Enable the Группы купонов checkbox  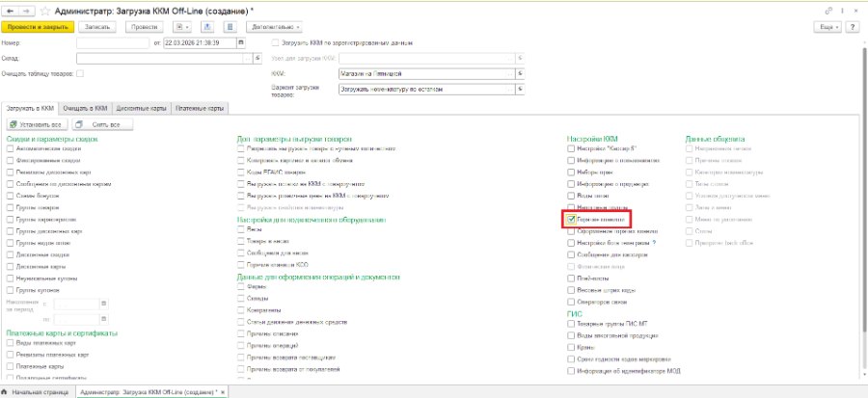pyautogui.click(x=11, y=290)
